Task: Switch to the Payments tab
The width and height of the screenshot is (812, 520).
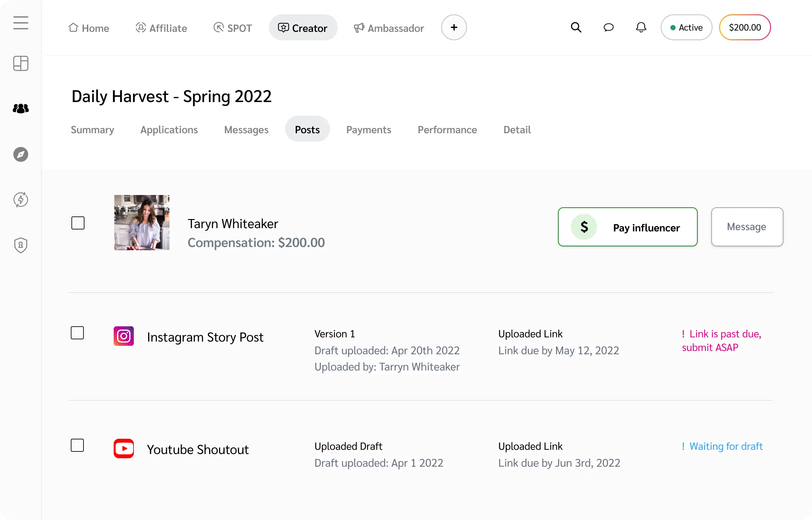Action: [x=368, y=130]
